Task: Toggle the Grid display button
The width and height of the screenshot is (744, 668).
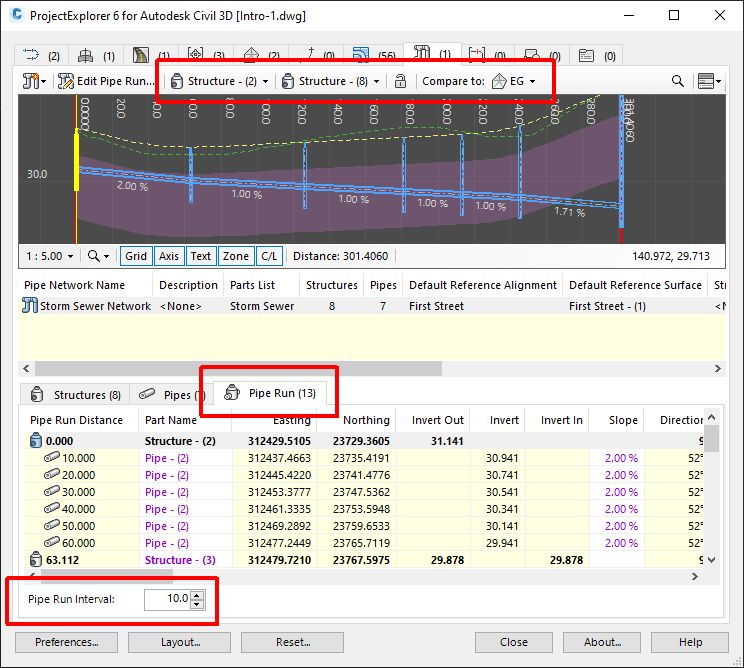Action: pos(136,256)
